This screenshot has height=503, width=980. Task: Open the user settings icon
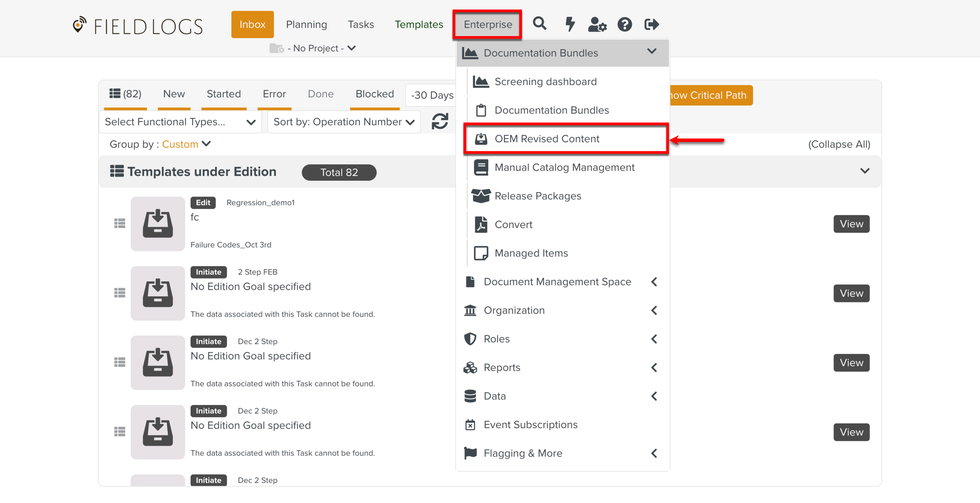597,24
